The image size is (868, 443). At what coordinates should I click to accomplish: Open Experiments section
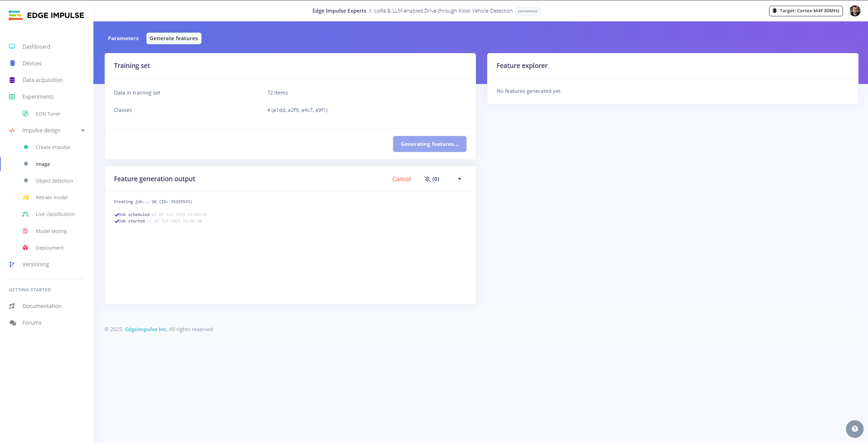pyautogui.click(x=38, y=97)
